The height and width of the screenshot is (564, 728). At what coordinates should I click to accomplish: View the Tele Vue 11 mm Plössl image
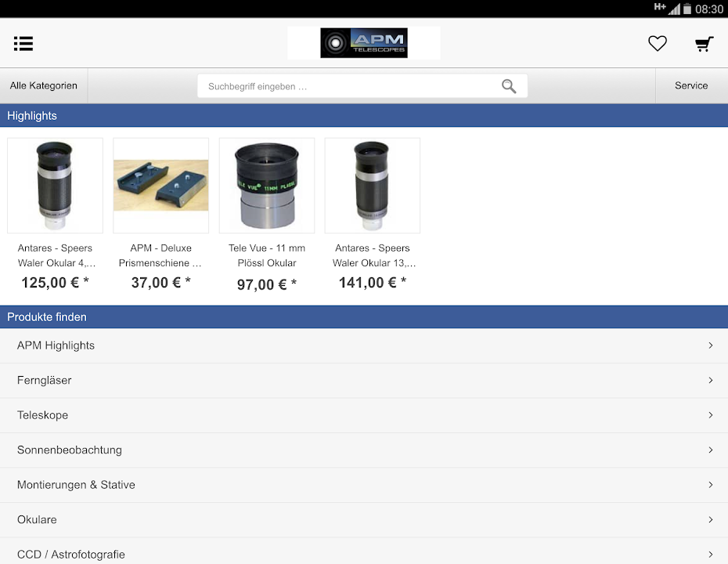(267, 186)
